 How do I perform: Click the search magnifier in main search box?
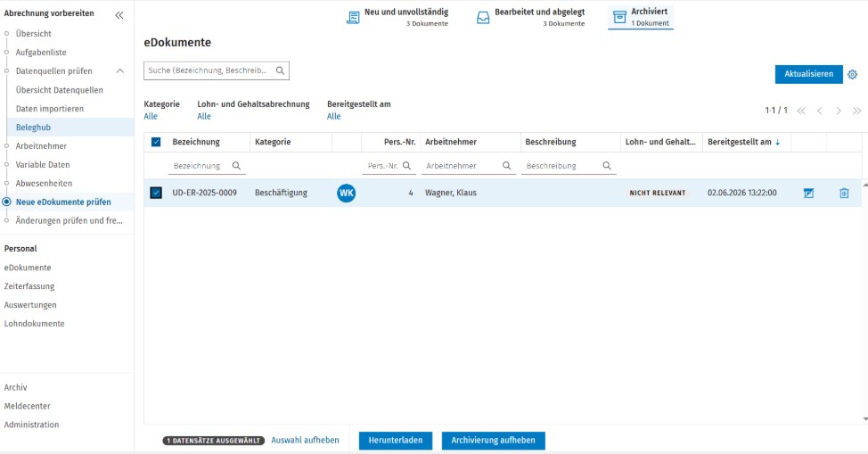click(280, 71)
